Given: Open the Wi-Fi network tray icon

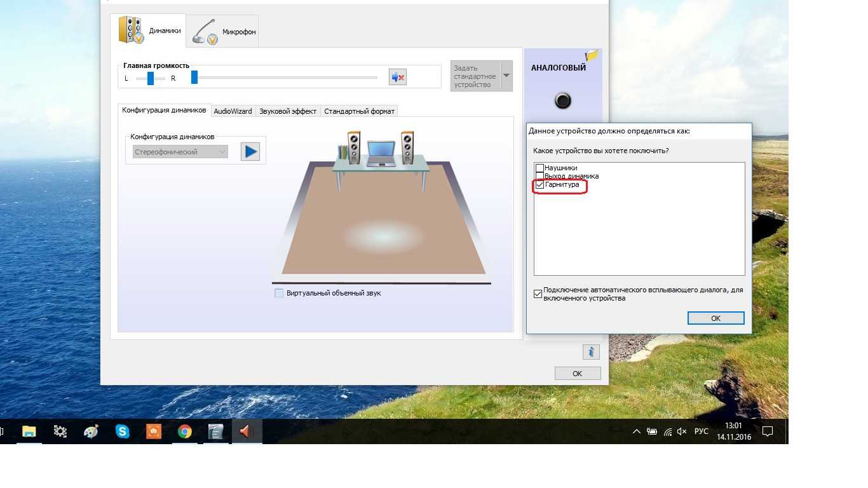Looking at the screenshot, I should (668, 431).
